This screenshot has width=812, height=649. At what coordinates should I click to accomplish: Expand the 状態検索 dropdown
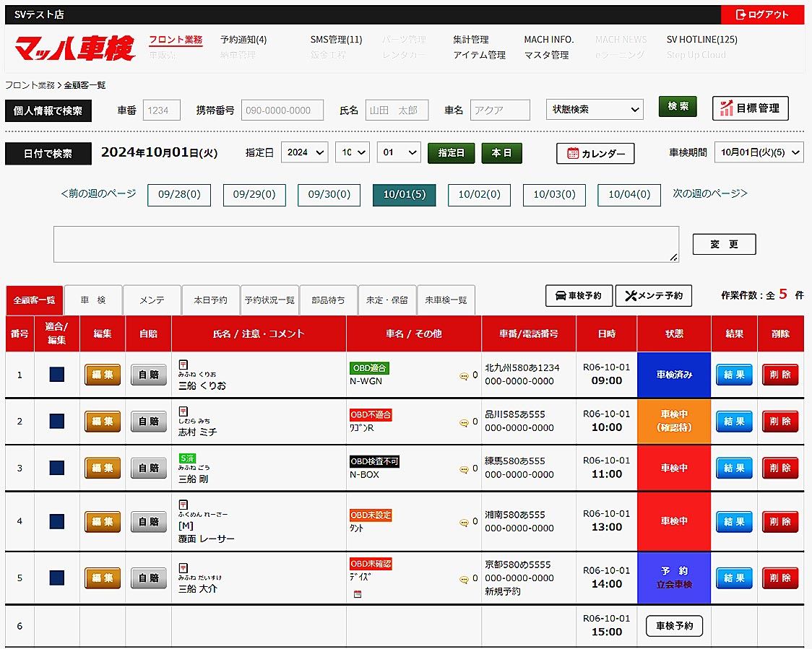(x=595, y=110)
